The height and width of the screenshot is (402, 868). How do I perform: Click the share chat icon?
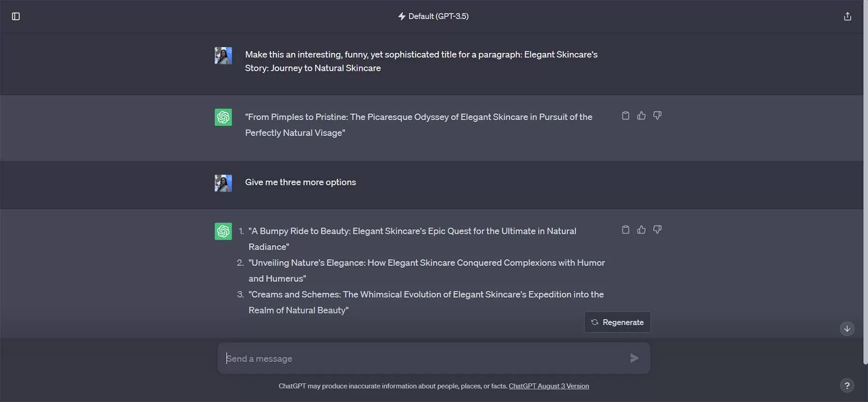847,16
